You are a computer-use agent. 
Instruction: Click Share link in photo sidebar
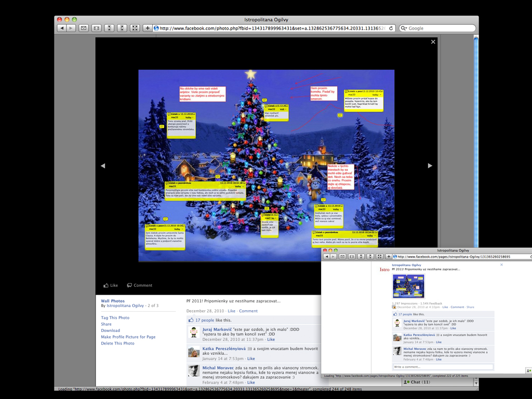(x=106, y=324)
